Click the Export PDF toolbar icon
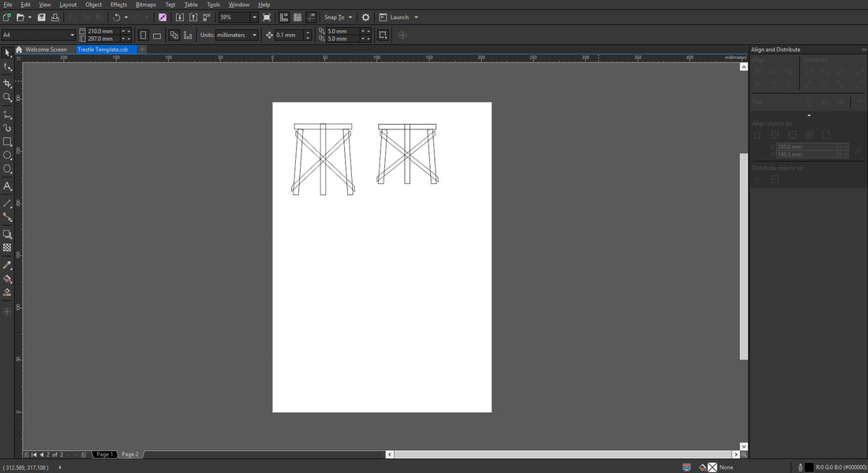The width and height of the screenshot is (868, 473). pos(205,17)
